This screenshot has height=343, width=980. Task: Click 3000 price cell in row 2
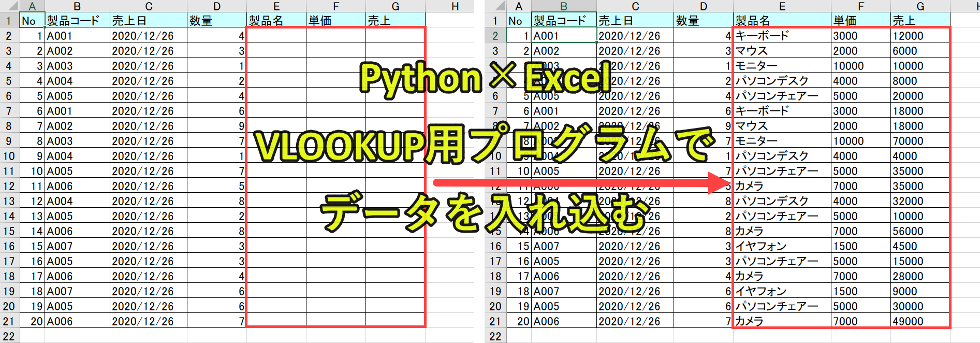(861, 36)
